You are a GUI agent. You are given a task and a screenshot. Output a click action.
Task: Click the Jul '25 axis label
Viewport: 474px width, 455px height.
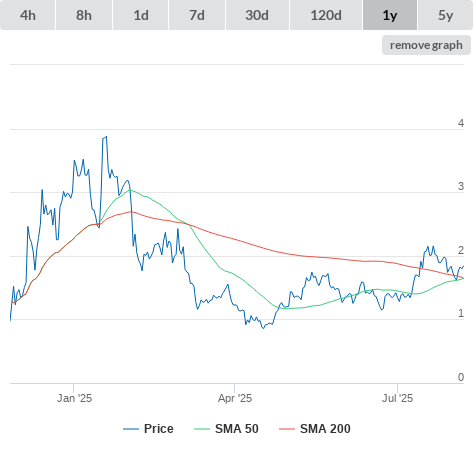397,398
